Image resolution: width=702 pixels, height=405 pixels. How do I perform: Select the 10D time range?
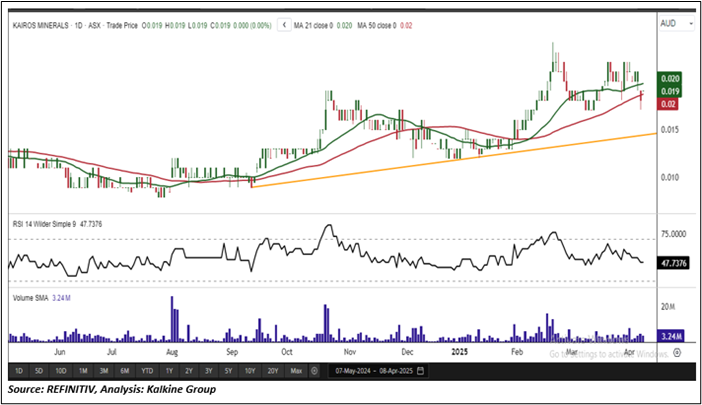[61, 371]
